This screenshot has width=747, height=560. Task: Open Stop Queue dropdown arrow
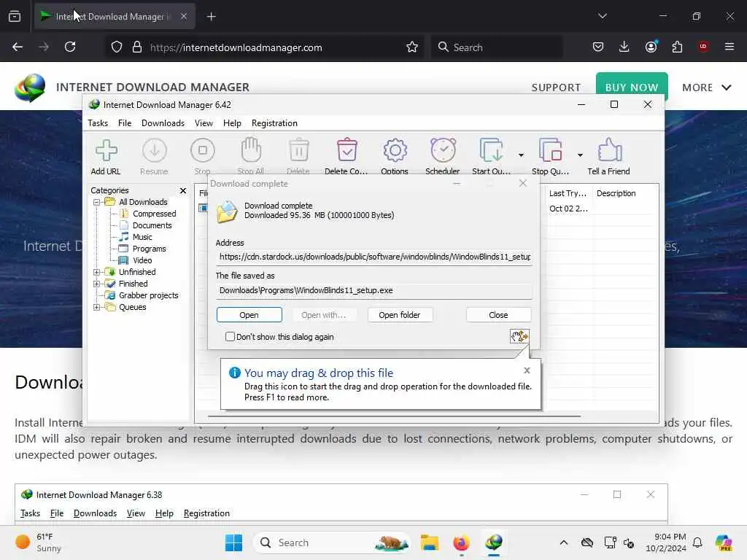(580, 155)
